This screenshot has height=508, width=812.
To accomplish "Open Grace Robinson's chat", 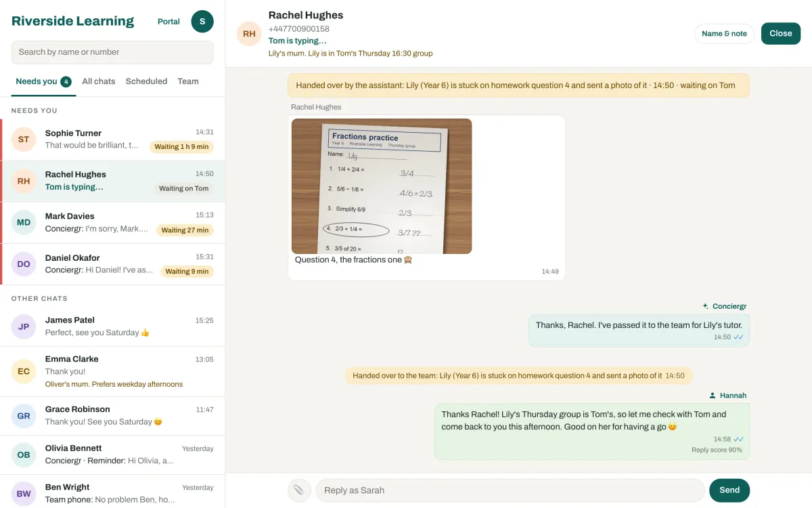I will tap(112, 416).
